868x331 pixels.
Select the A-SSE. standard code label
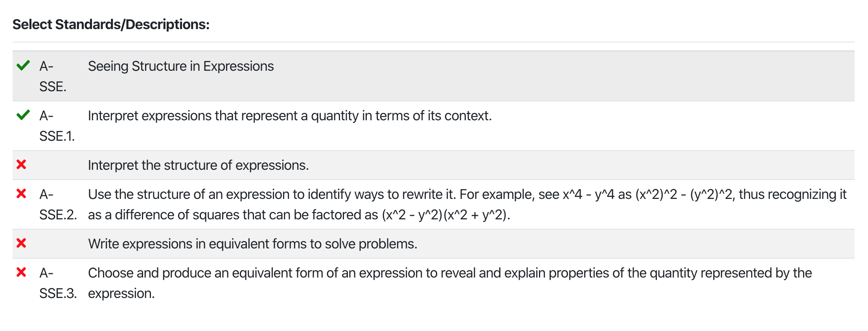click(53, 76)
